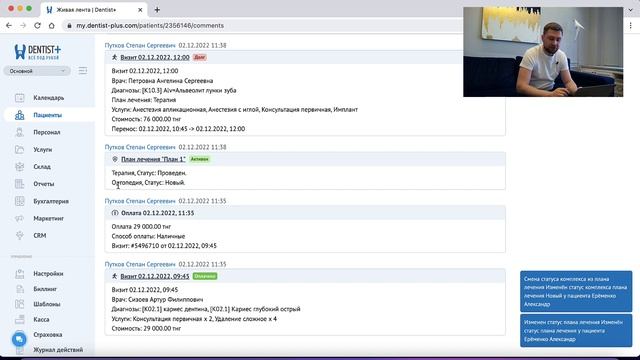Expand the browser tab search chevron

pos(631,10)
